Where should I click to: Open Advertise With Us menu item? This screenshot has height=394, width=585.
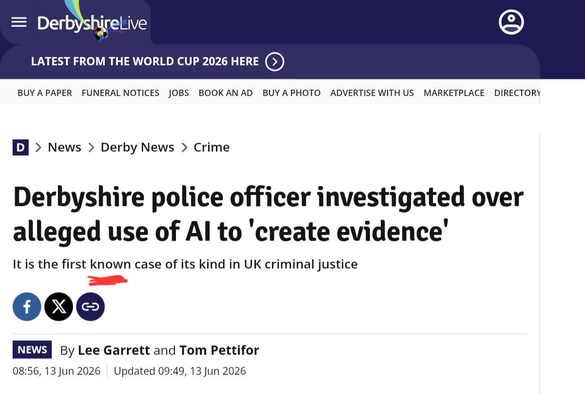click(372, 93)
